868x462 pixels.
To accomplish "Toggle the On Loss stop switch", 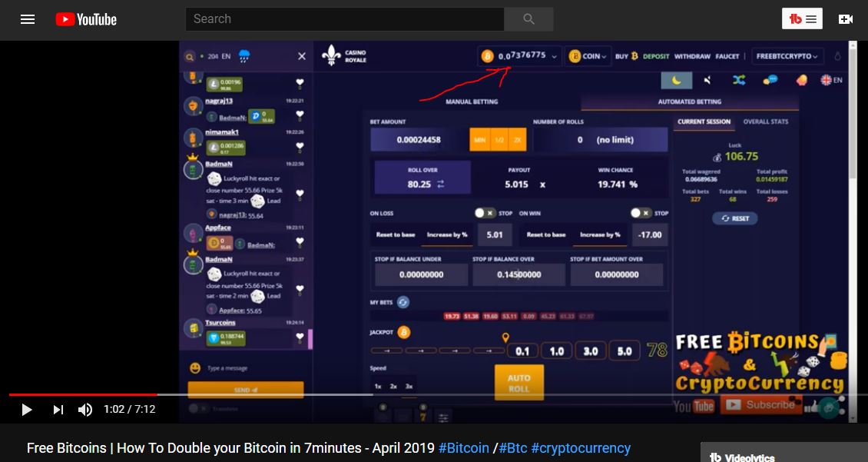I will point(485,213).
